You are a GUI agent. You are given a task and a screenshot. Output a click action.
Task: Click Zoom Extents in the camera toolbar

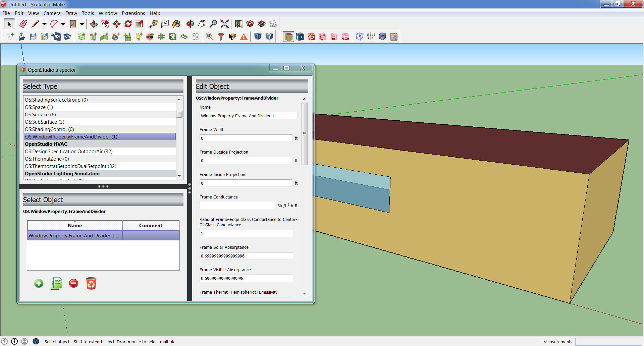(x=224, y=24)
